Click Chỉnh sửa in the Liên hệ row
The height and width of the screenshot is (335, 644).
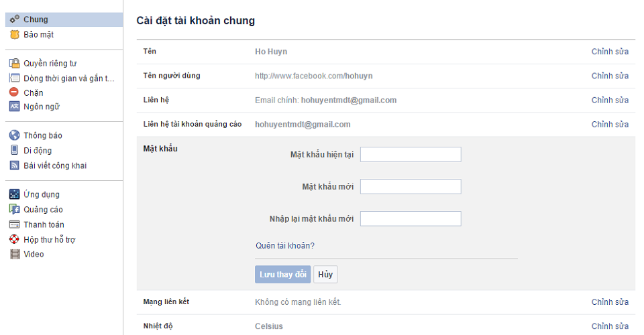(x=610, y=100)
